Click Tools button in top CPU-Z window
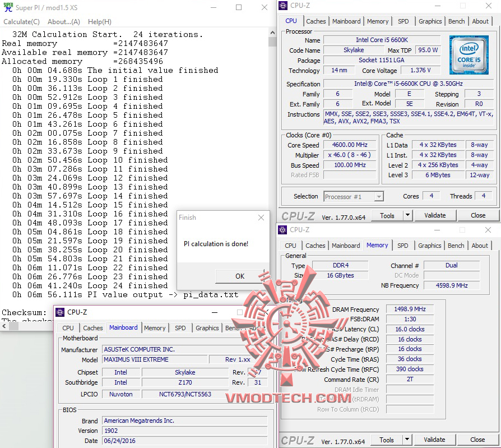 (387, 216)
